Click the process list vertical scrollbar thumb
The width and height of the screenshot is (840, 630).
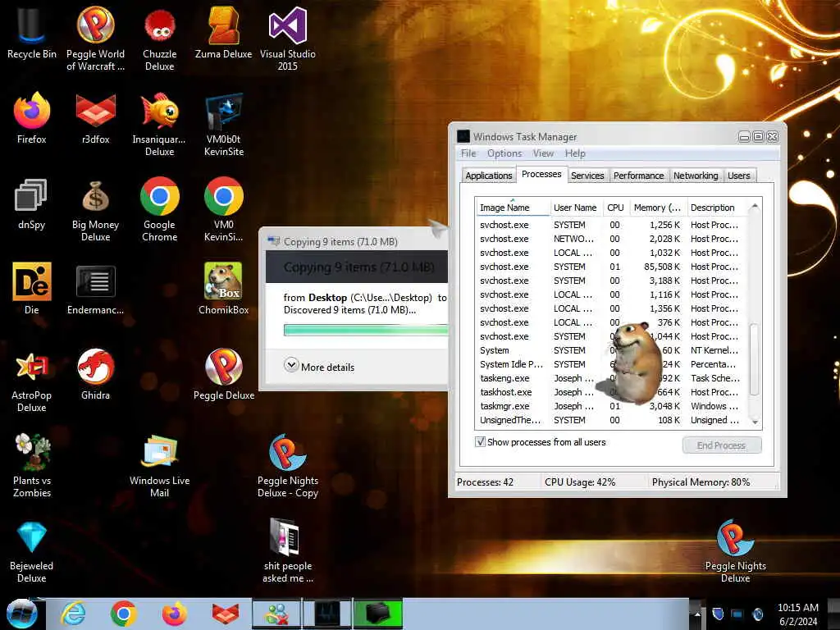tap(755, 359)
